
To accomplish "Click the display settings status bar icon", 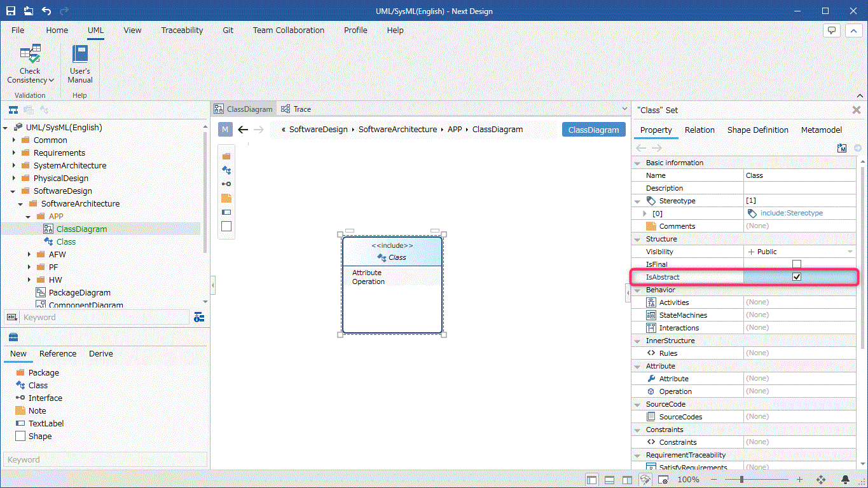I will (664, 480).
